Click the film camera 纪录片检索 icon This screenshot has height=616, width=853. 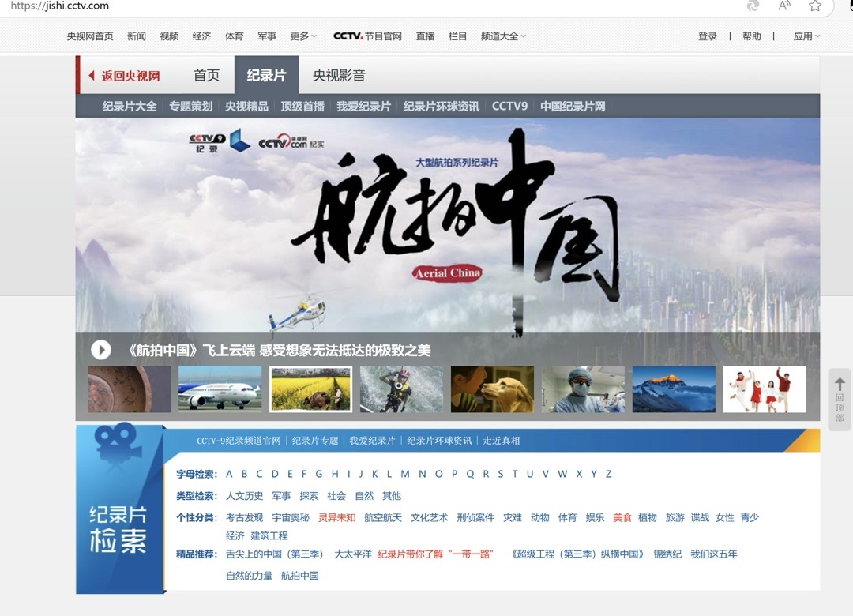point(118,445)
